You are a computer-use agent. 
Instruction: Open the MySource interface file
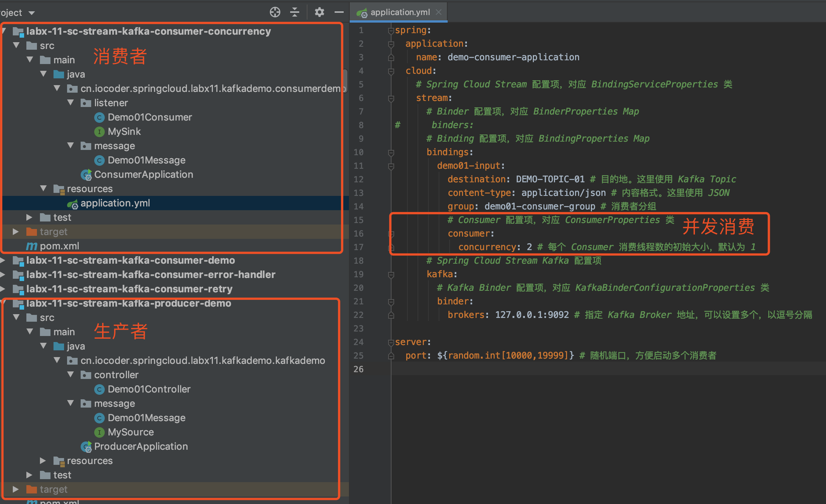(x=130, y=432)
